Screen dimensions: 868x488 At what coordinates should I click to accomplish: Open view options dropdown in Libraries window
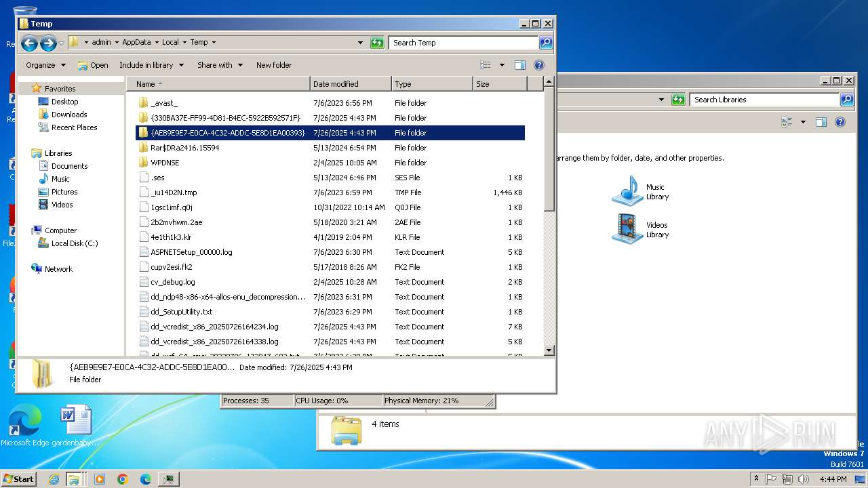click(803, 122)
